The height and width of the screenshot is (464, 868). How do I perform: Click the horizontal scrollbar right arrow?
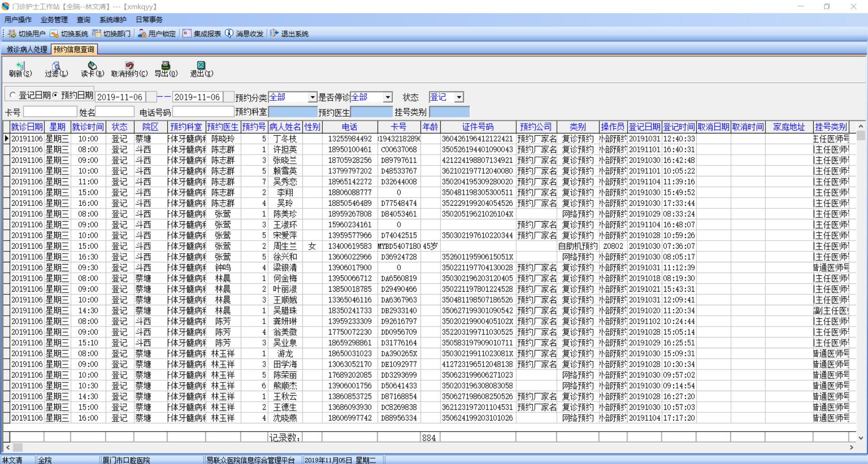click(852, 447)
